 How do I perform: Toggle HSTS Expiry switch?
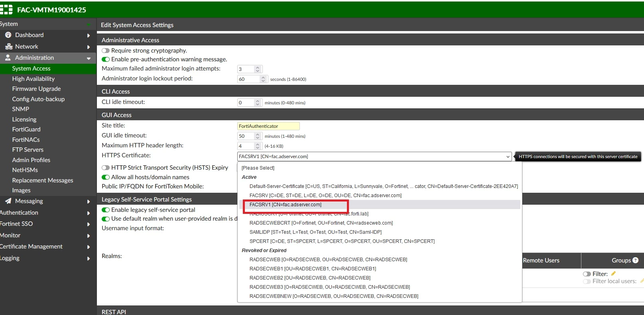106,168
